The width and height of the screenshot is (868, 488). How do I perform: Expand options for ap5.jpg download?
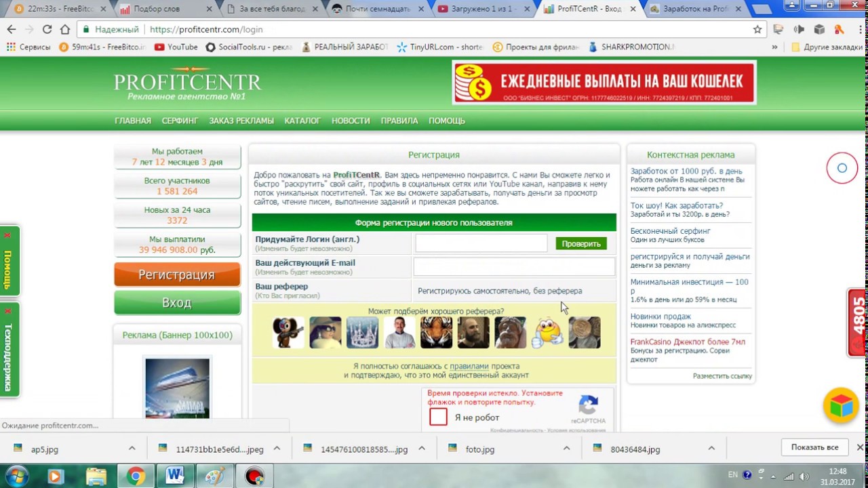click(x=132, y=449)
